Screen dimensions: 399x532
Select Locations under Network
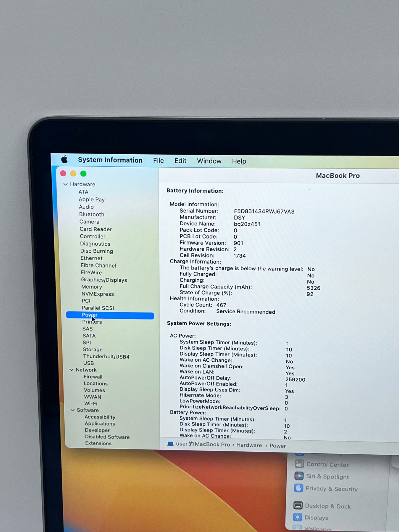point(96,383)
